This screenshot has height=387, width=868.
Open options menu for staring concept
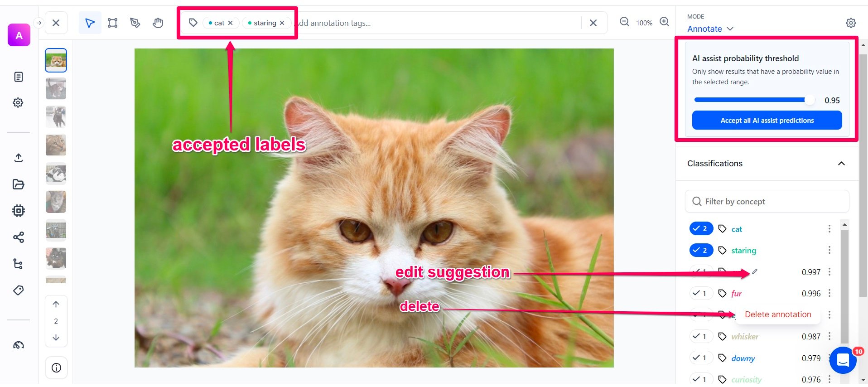[829, 250]
